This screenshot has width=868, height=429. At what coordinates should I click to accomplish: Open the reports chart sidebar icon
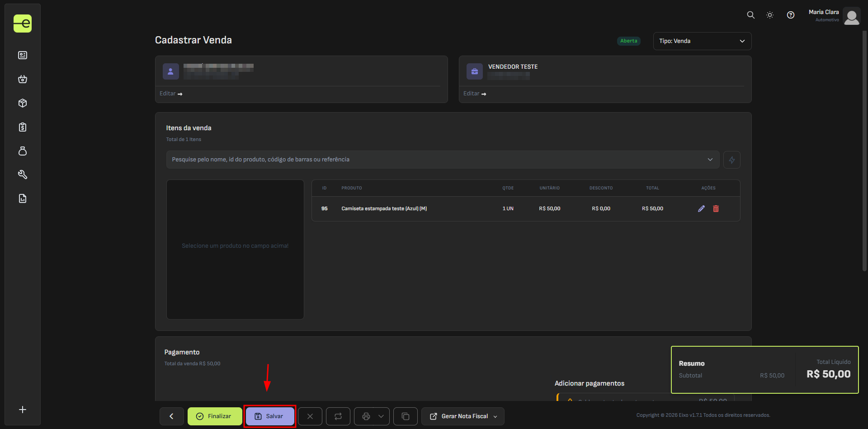click(x=23, y=198)
